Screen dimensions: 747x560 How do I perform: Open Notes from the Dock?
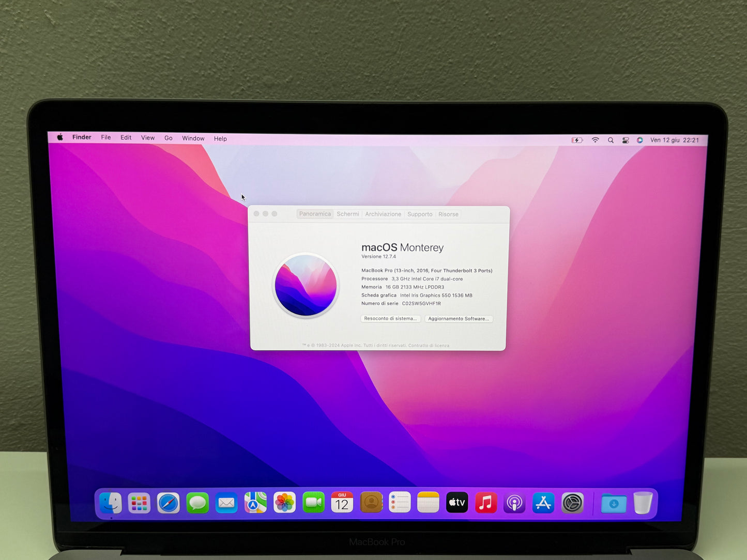point(428,502)
